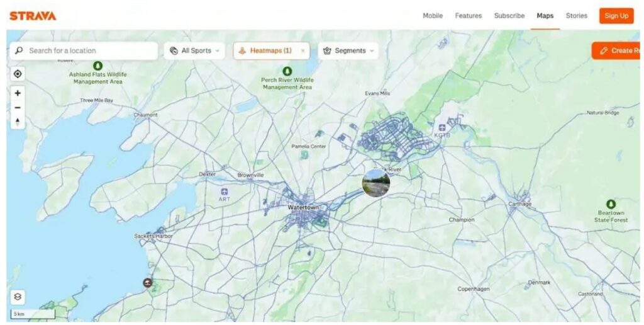Click the Evans Mills label
This screenshot has height=325, width=644.
point(377,93)
